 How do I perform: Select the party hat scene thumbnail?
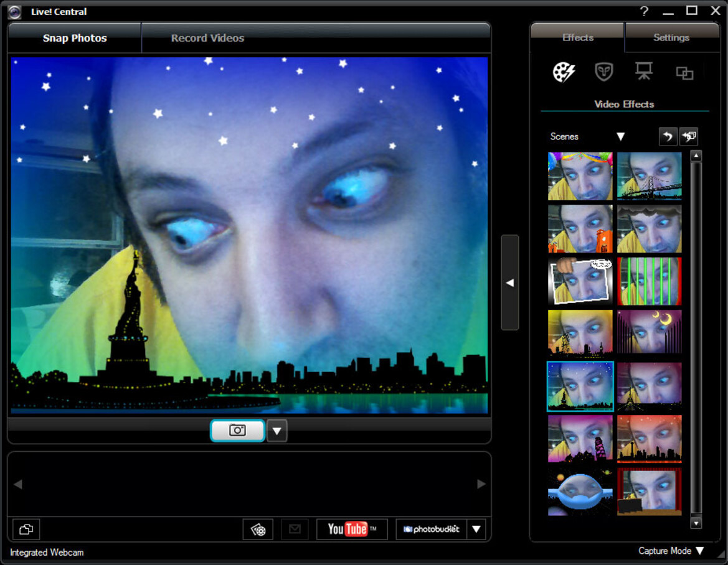point(580,176)
